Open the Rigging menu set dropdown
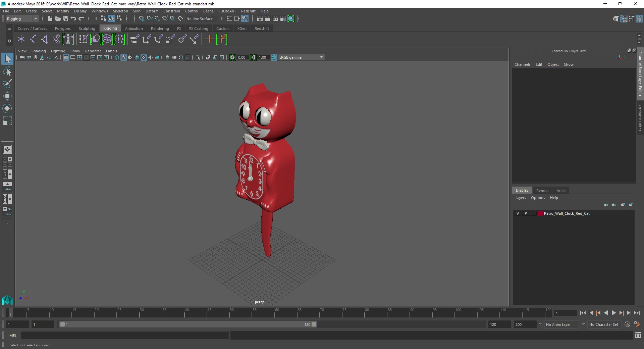This screenshot has width=644, height=349. pos(22,19)
